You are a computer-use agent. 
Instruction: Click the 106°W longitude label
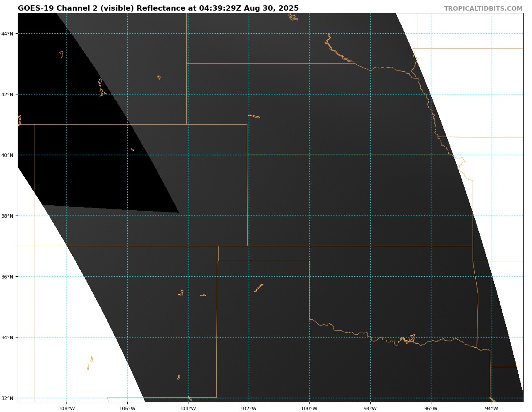[127, 408]
